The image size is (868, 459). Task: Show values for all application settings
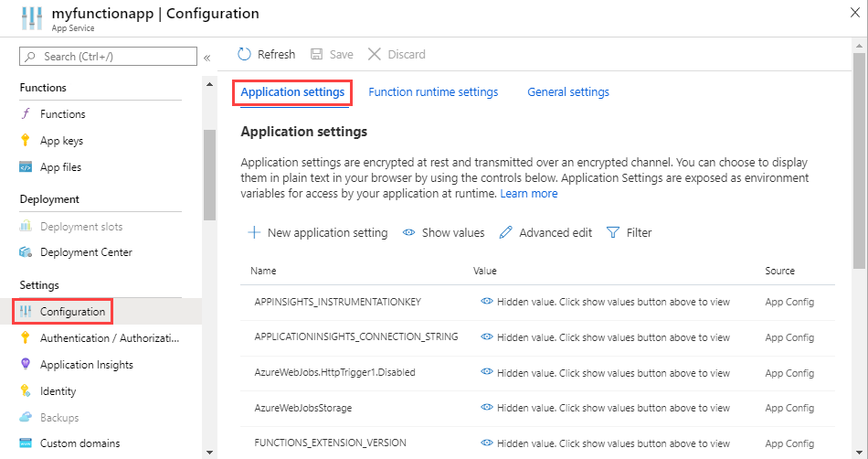click(x=443, y=233)
